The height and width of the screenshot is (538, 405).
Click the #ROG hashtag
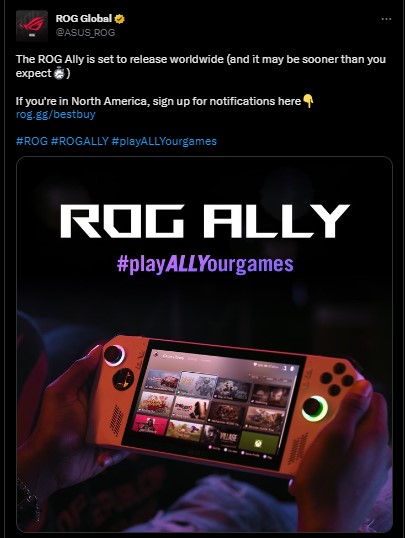click(x=32, y=141)
